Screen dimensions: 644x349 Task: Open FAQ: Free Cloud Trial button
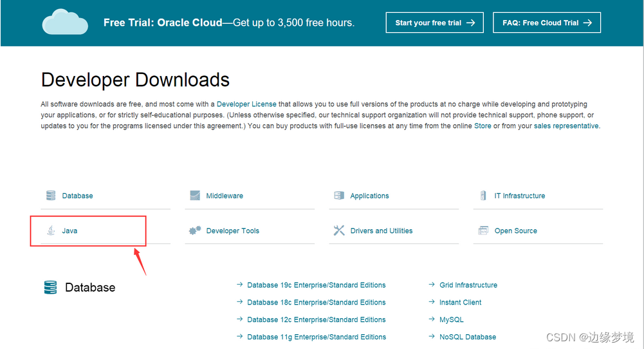pos(547,23)
